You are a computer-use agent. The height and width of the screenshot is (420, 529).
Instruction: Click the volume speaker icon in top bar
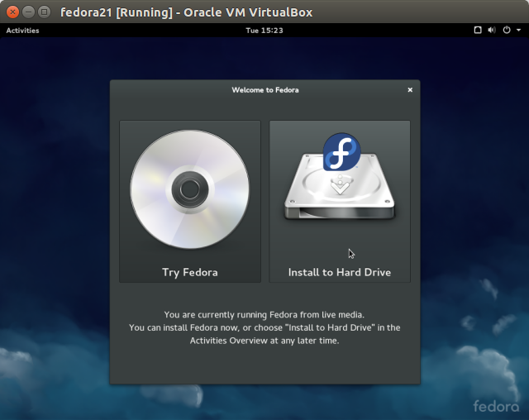(492, 30)
